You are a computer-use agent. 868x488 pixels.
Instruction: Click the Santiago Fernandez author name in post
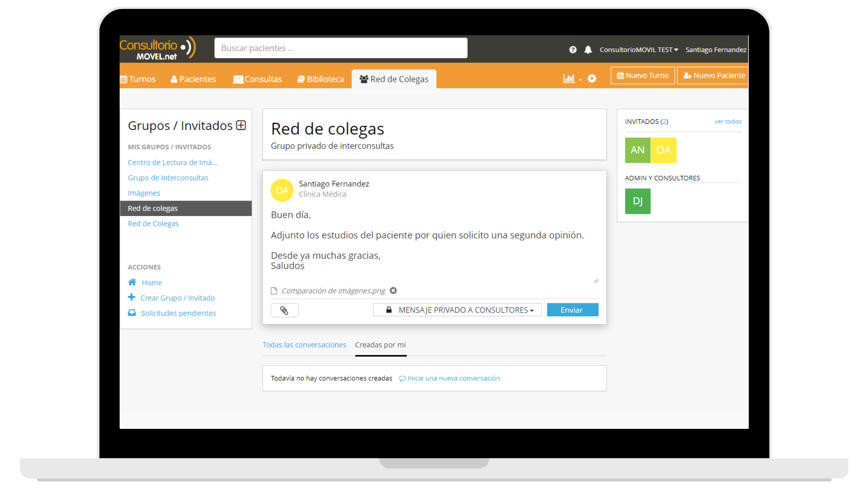point(334,184)
